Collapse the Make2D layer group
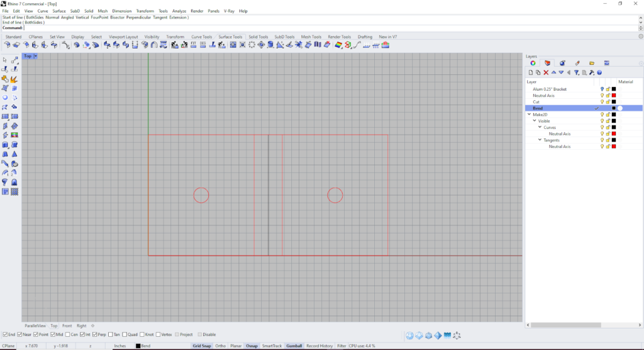644x350 pixels. point(530,115)
